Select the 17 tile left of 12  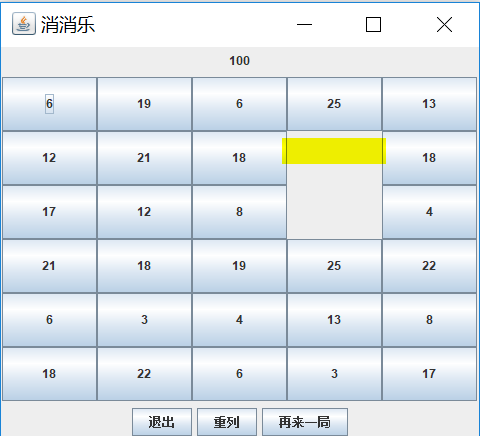click(x=49, y=212)
